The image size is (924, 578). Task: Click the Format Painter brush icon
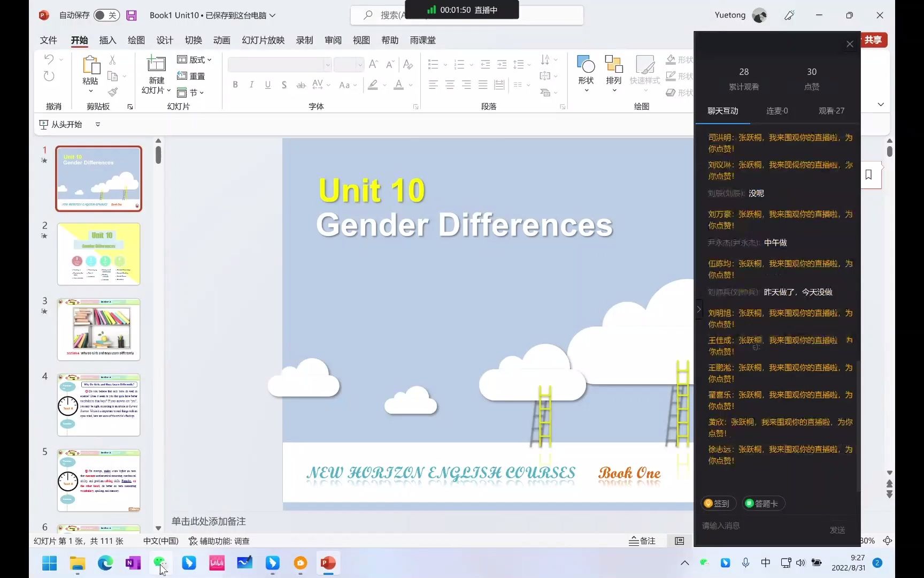tap(112, 92)
